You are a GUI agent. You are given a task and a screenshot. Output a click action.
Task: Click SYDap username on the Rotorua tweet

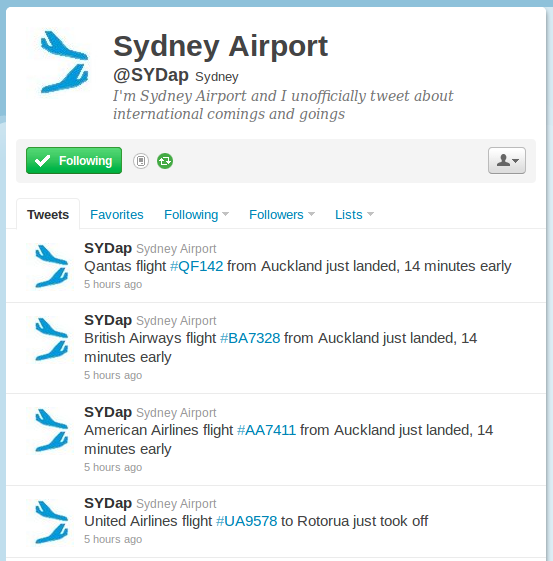108,503
